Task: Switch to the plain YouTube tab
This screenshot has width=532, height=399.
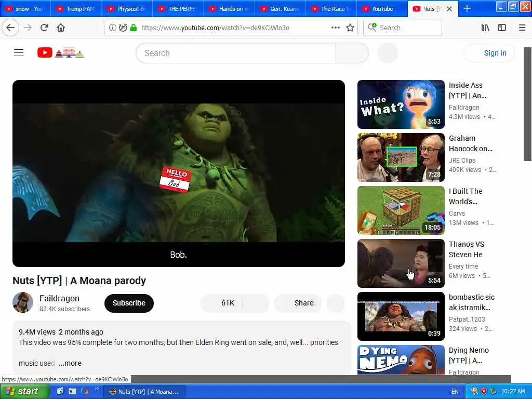Action: (382, 9)
